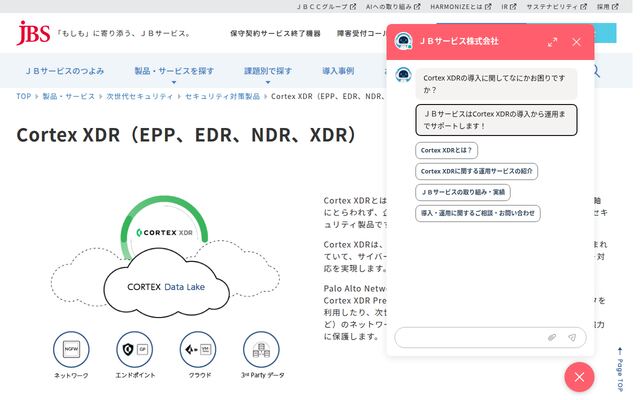
Task: Select 'Cortex XDRに関する運用サービスの紹介' option
Action: [476, 171]
